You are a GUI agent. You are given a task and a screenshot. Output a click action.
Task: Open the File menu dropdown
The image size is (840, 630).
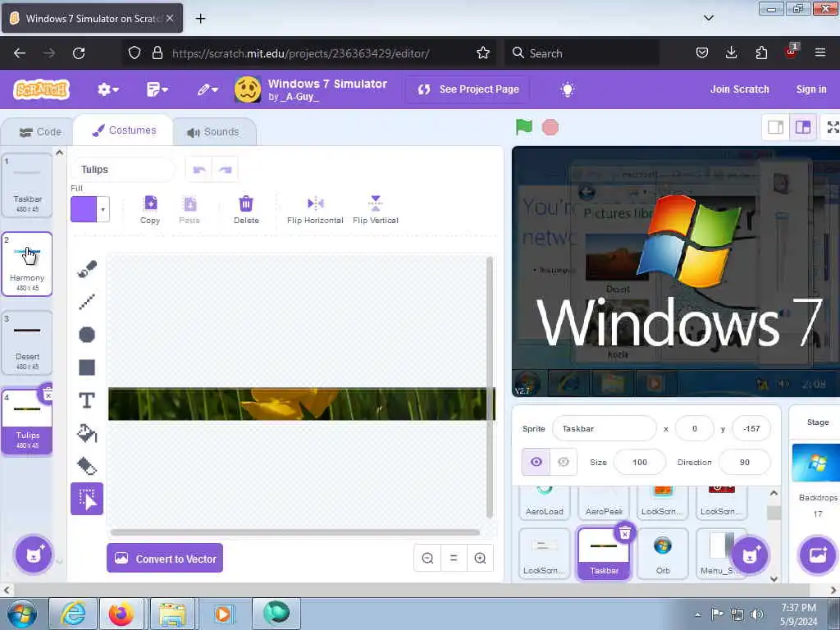[157, 89]
